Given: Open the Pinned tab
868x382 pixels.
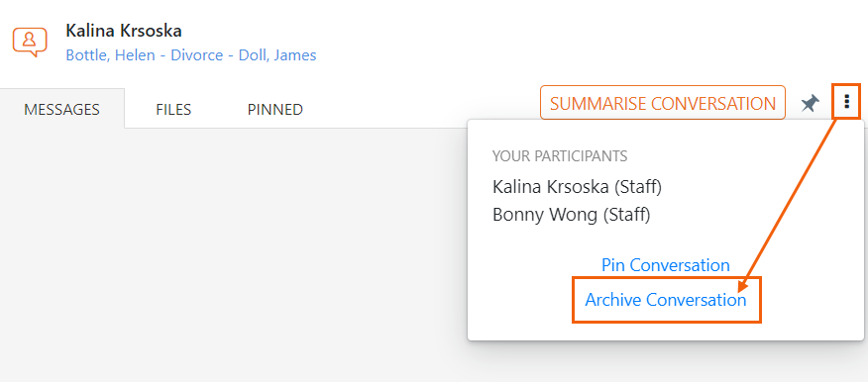Looking at the screenshot, I should (x=275, y=109).
